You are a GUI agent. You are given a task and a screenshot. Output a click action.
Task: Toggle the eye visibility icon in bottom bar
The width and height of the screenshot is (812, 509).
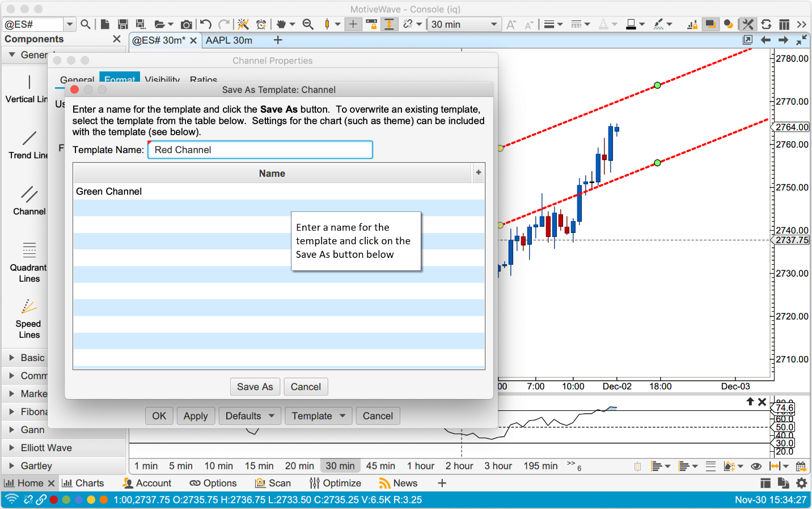click(756, 466)
